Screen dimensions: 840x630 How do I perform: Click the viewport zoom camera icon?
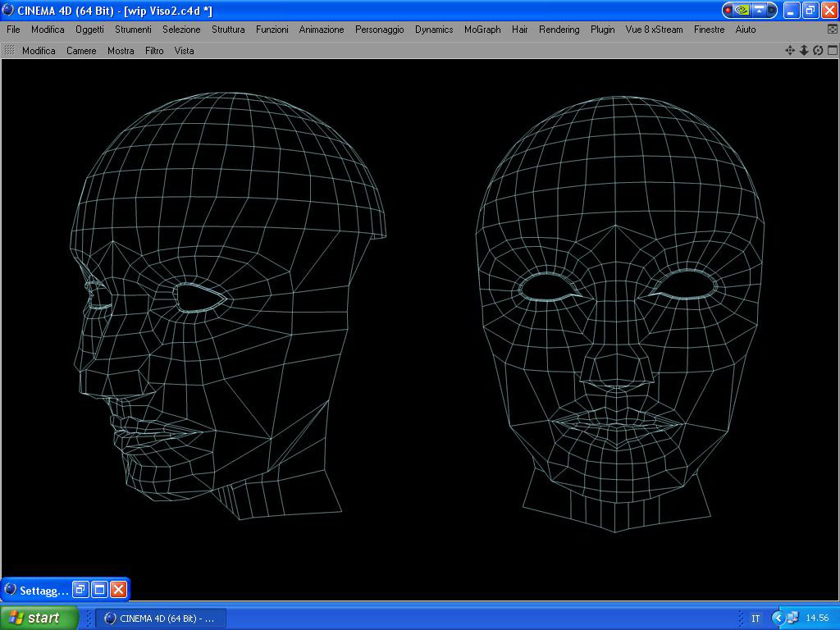804,50
